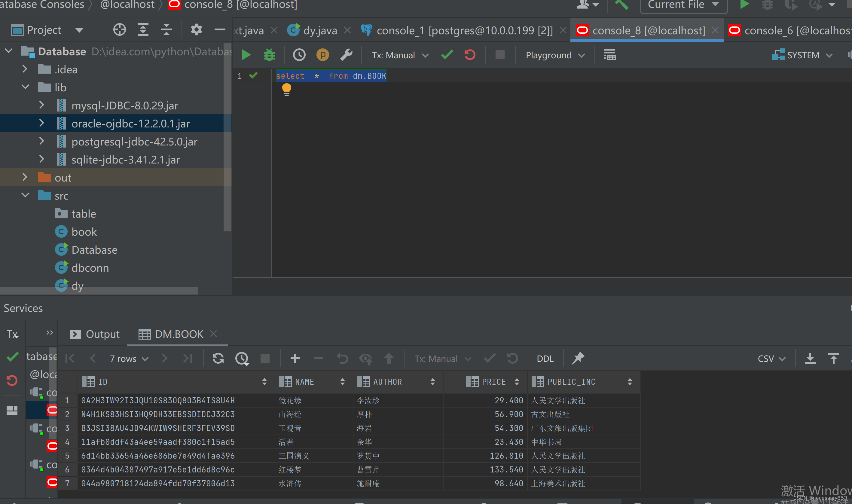Add a new row with the plus icon

295,358
